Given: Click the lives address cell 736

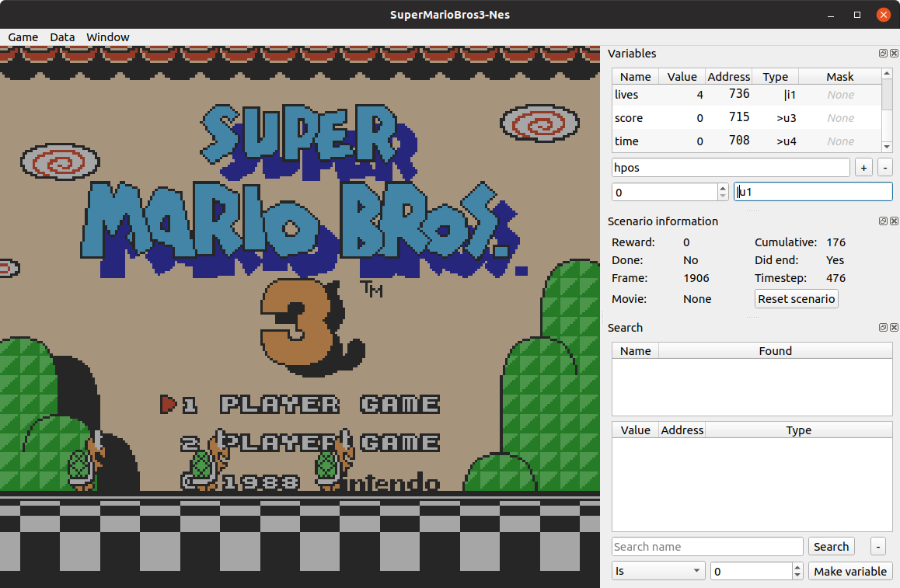Looking at the screenshot, I should [x=728, y=95].
